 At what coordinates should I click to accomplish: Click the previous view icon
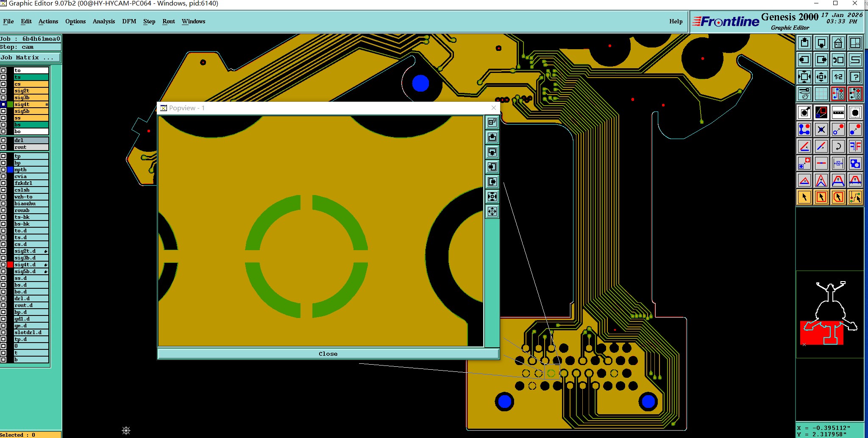(x=838, y=60)
